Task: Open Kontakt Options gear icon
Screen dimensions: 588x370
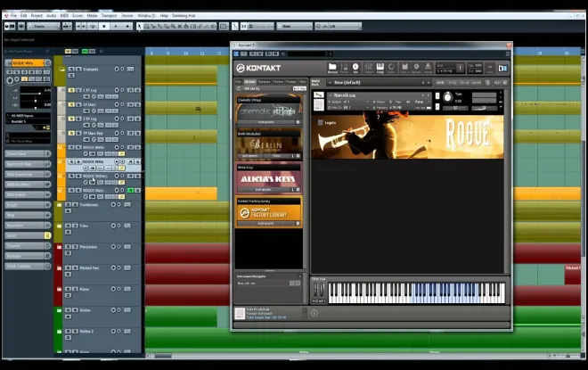Action: pyautogui.click(x=416, y=68)
